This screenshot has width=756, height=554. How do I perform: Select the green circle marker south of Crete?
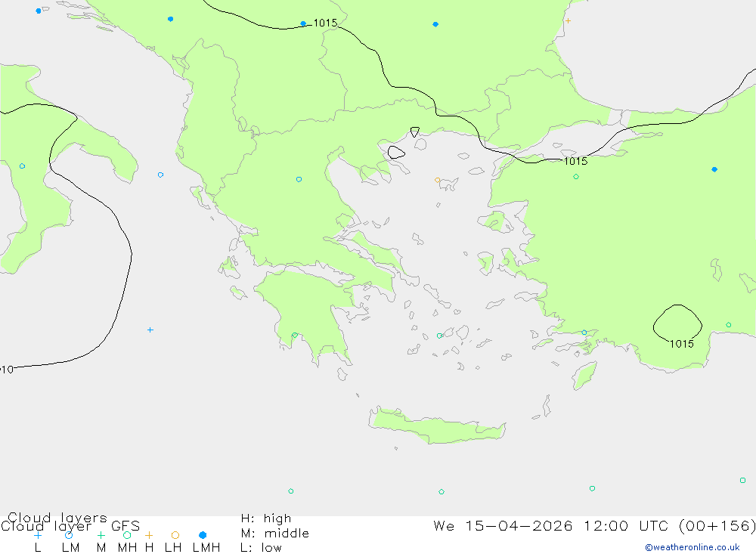[x=442, y=492]
